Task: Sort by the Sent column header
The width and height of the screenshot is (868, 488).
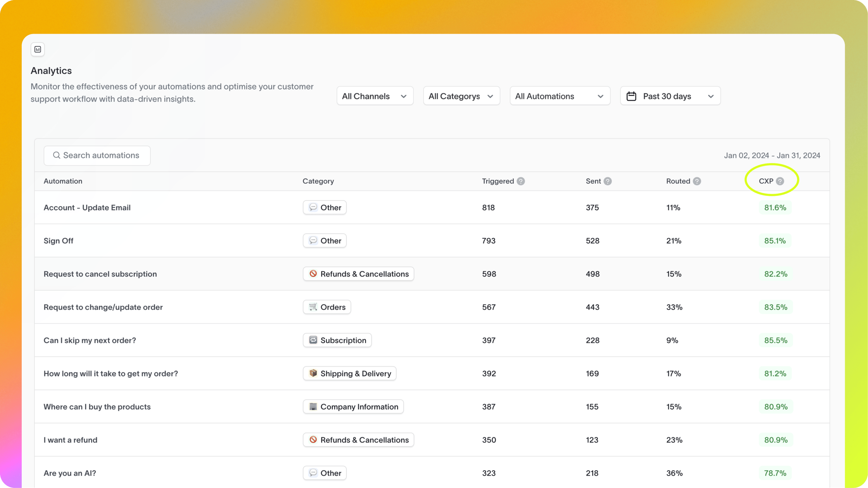Action: coord(593,181)
